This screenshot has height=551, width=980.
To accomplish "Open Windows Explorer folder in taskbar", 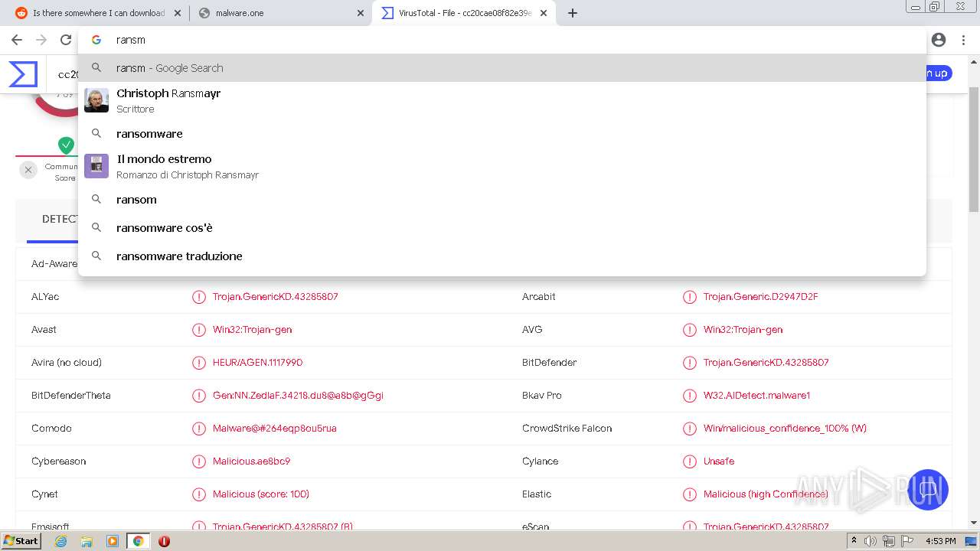I will (87, 541).
